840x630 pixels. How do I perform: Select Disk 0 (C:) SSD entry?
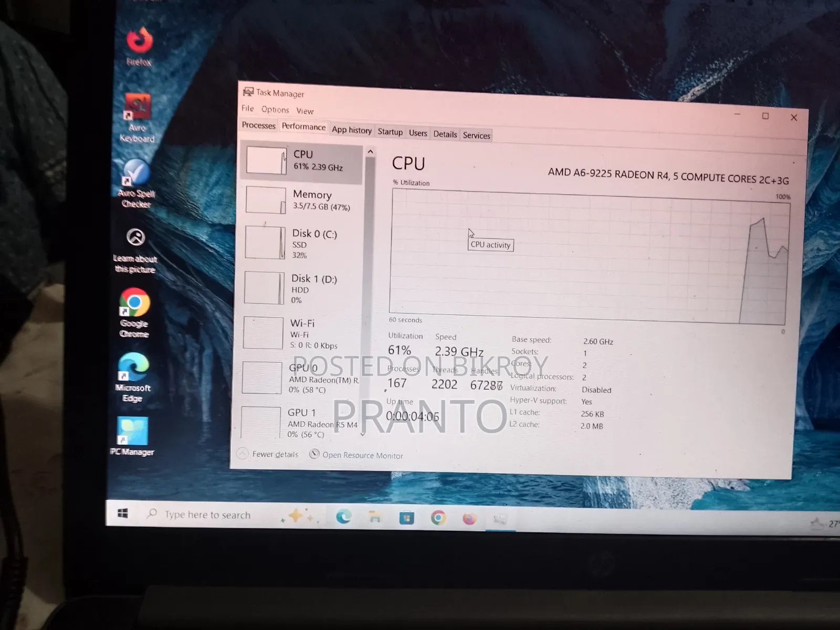(301, 243)
